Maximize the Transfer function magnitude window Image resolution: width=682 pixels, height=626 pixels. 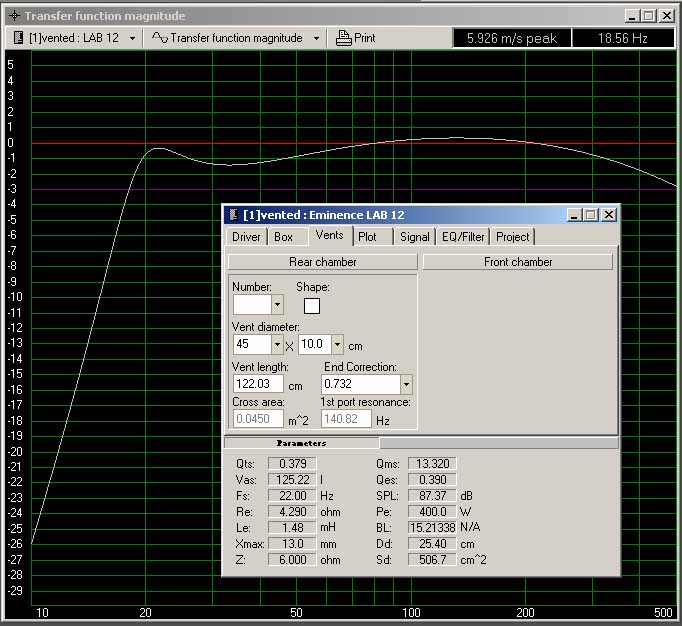(x=649, y=16)
